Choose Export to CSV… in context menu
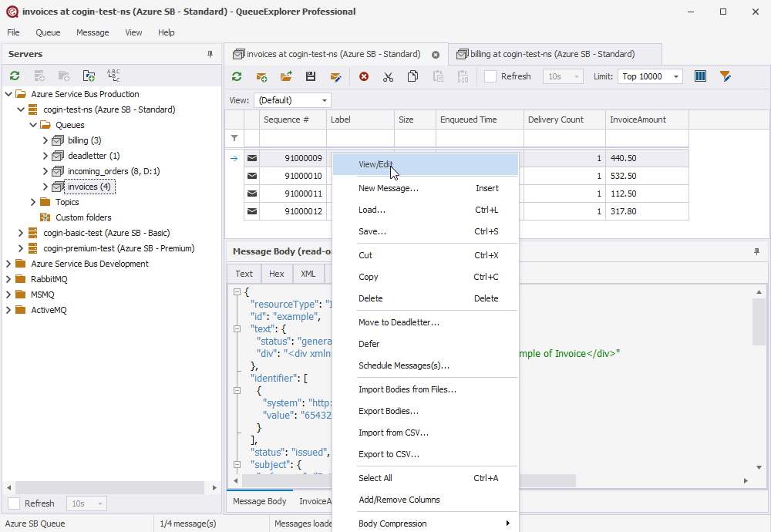771x532 pixels. [x=426, y=454]
